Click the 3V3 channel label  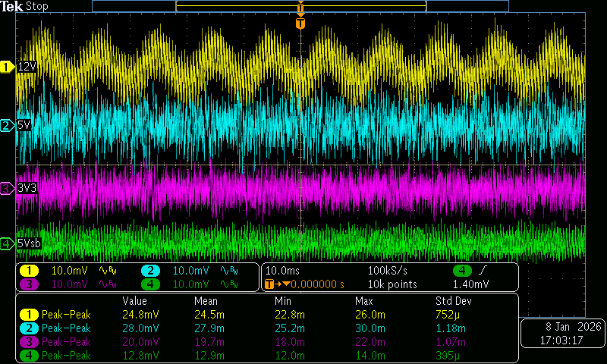27,187
